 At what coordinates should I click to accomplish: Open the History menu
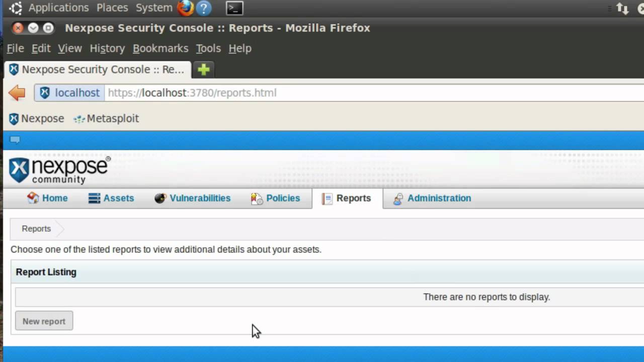[x=107, y=48]
